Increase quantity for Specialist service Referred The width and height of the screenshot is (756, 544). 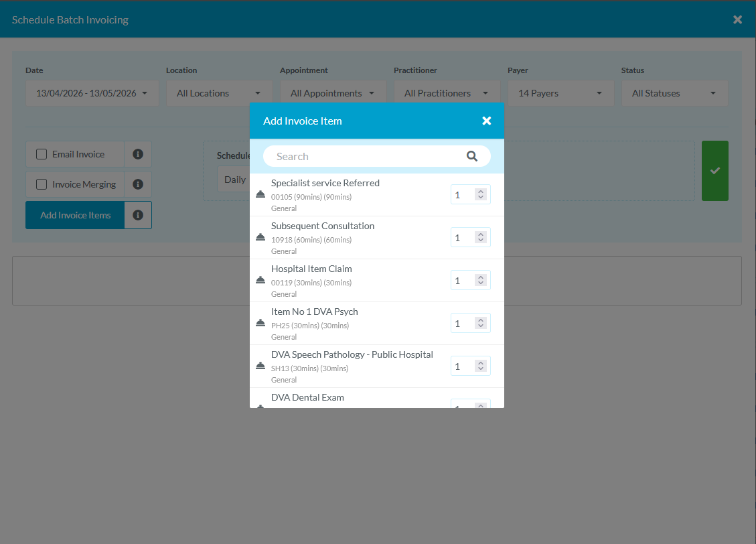pos(481,192)
